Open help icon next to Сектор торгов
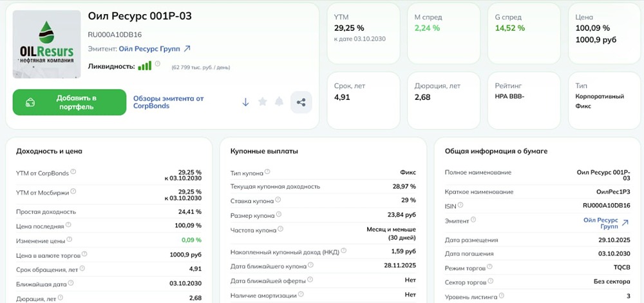Screen dimensions: 644x303 coord(490,282)
